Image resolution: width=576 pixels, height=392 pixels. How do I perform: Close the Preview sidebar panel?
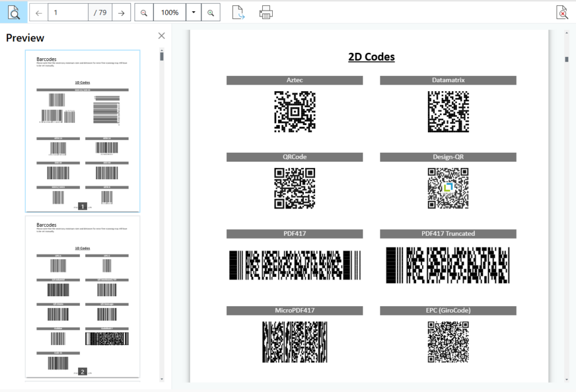[162, 36]
